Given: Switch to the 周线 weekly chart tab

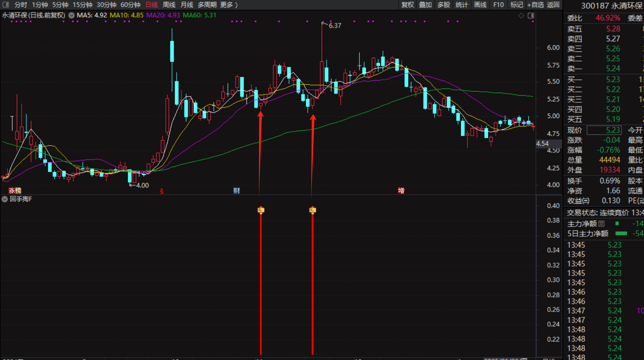Looking at the screenshot, I should click(x=169, y=5).
